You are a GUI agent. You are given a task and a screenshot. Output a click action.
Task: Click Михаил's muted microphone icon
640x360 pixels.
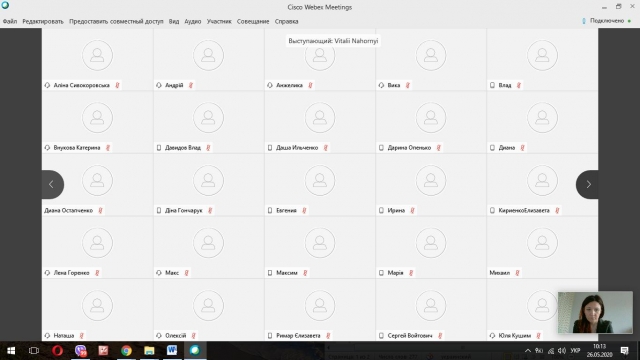[x=517, y=273]
